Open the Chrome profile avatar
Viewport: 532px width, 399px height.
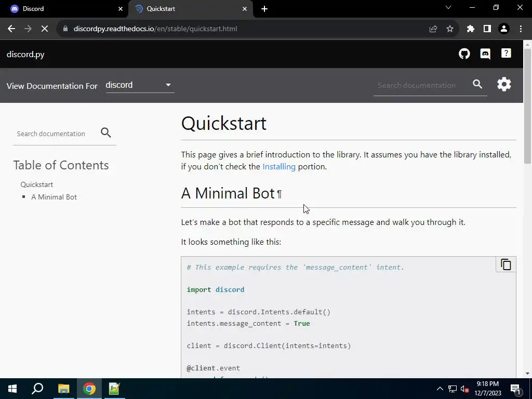click(x=504, y=29)
